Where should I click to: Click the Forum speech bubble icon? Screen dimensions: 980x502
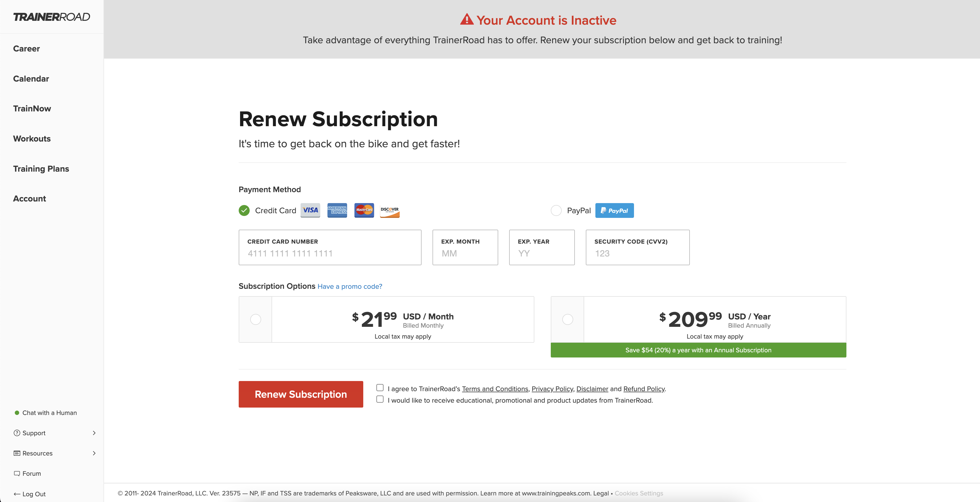pos(17,474)
